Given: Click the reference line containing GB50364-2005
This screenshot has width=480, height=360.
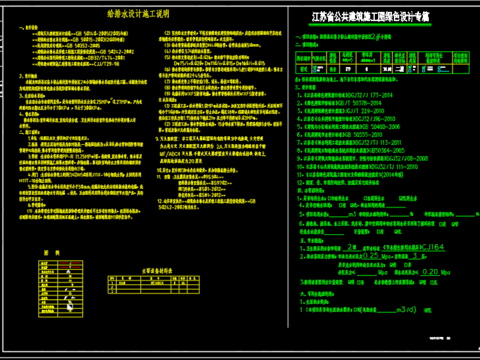Looking at the screenshot, I should (351, 151).
